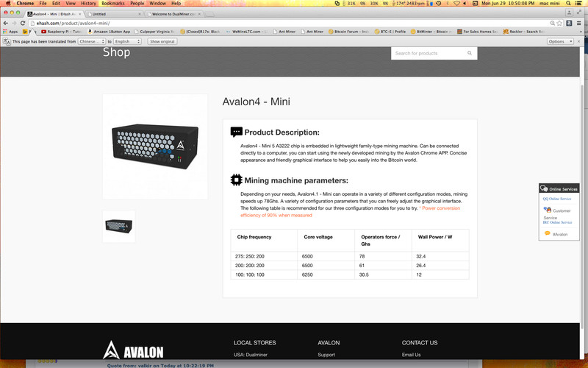
Task: Go back with the browser back arrow
Action: [6, 23]
